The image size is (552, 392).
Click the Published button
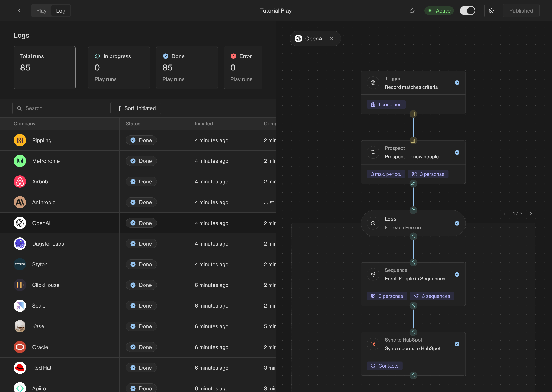[x=521, y=11]
